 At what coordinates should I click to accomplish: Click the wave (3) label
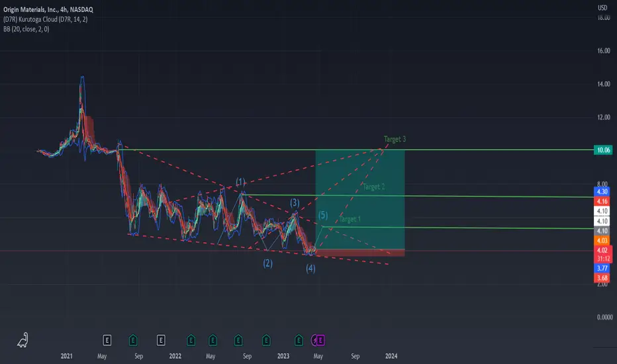[x=295, y=203]
